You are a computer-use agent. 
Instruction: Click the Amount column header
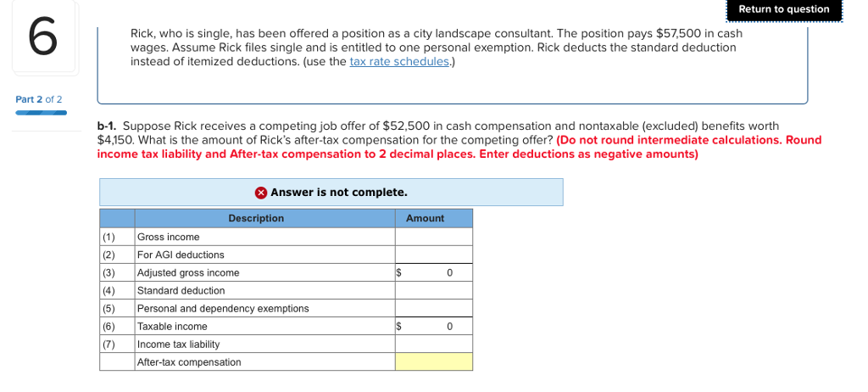tap(425, 218)
